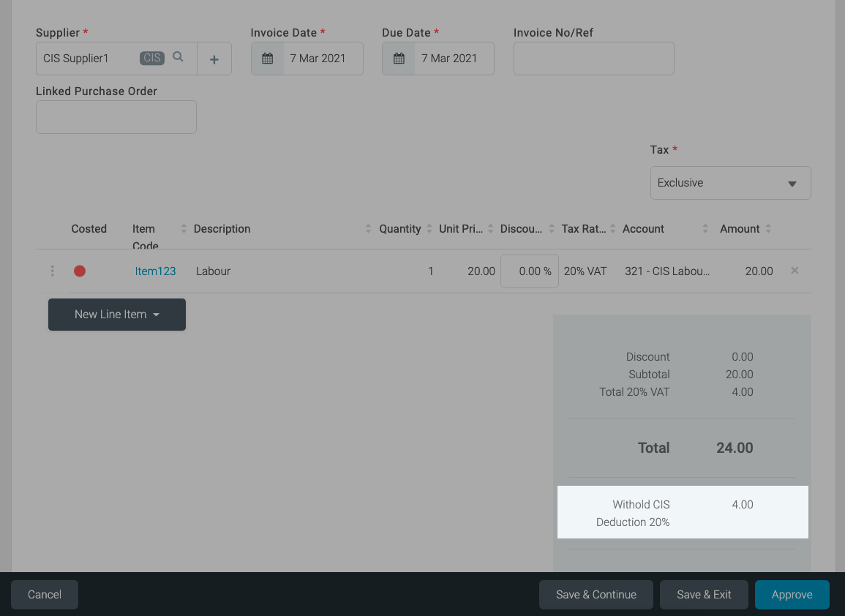This screenshot has width=845, height=616.
Task: Open Invoice Date calendar icon
Action: coord(268,59)
